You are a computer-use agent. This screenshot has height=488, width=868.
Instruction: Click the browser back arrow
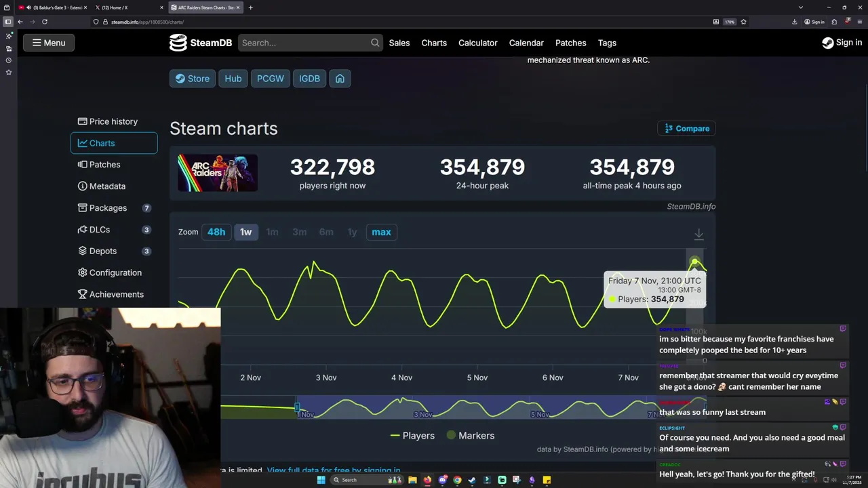pos(20,22)
